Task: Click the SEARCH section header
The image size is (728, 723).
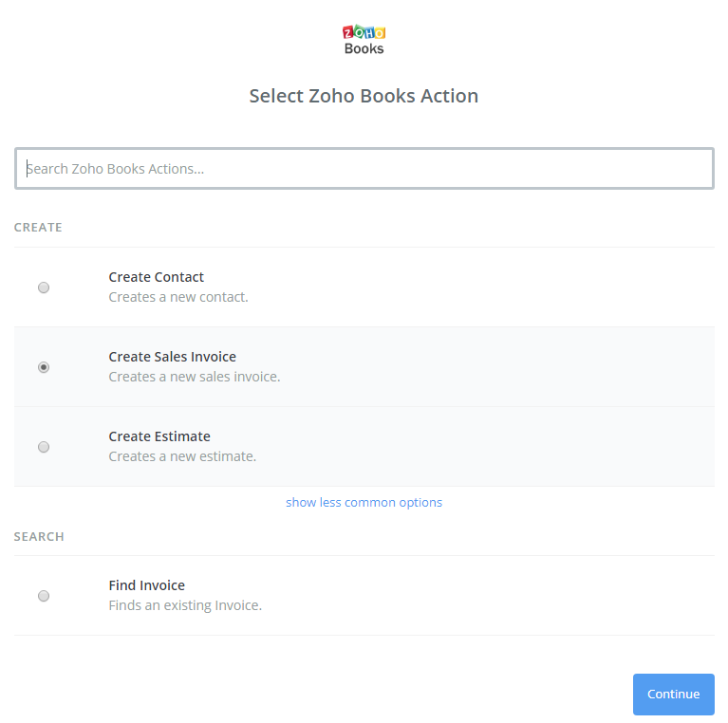Action: coord(39,537)
